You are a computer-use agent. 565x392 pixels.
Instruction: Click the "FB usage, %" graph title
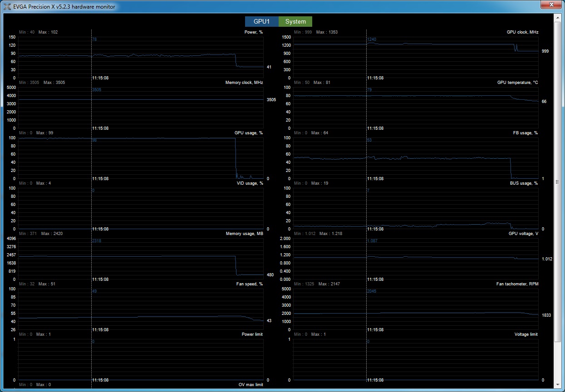point(525,133)
